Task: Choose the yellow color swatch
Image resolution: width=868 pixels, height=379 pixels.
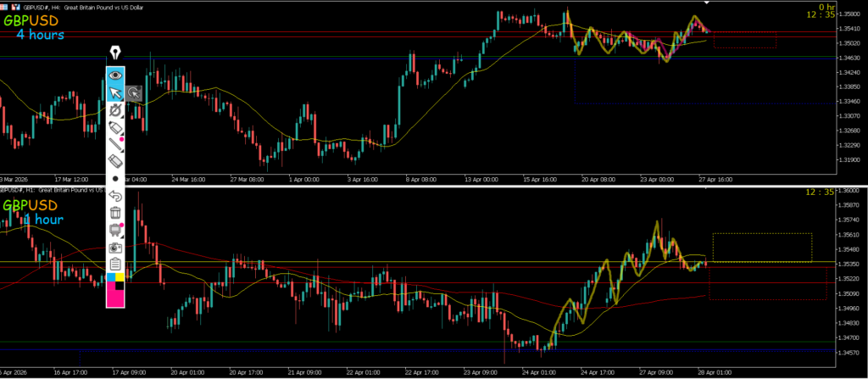Action: (x=120, y=276)
